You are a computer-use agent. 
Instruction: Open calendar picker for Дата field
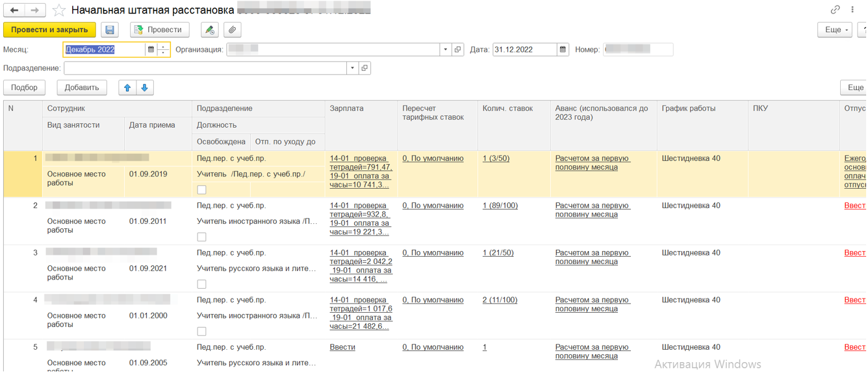coord(562,49)
